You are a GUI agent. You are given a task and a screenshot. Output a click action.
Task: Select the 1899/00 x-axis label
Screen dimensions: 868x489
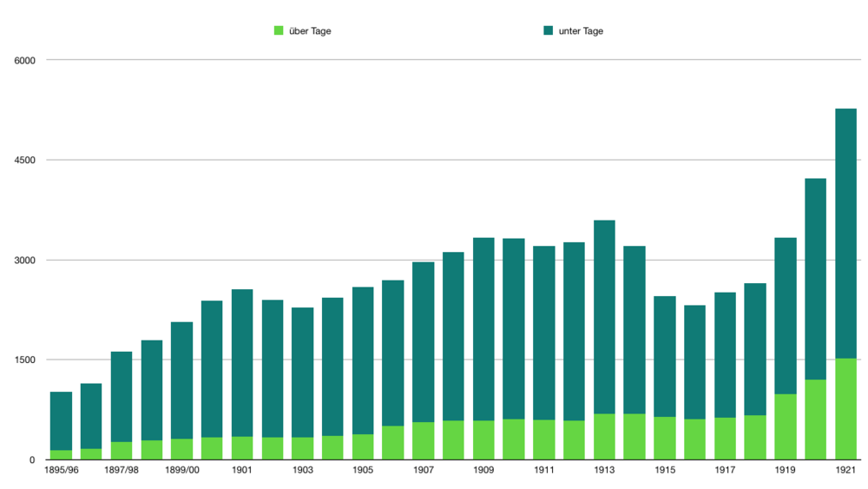181,470
